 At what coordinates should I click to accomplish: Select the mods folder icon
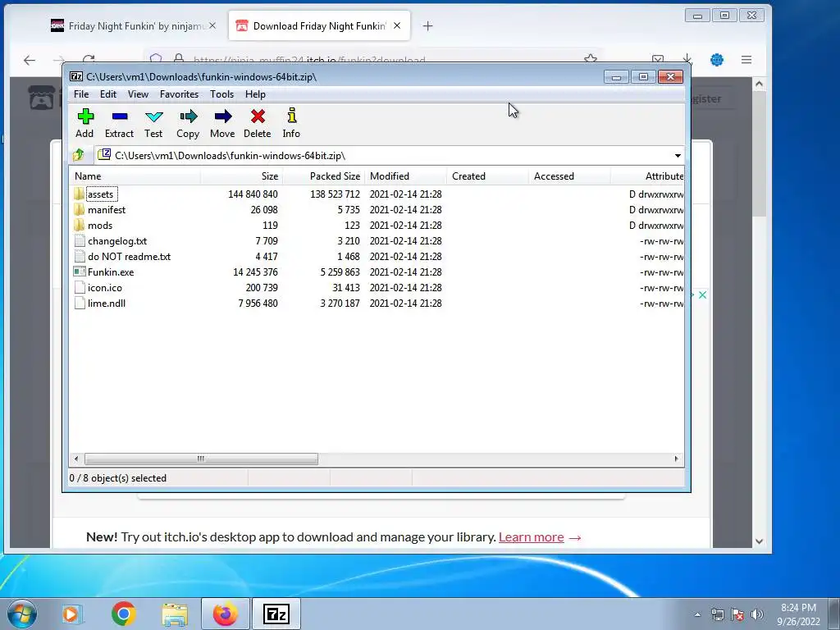tap(80, 225)
